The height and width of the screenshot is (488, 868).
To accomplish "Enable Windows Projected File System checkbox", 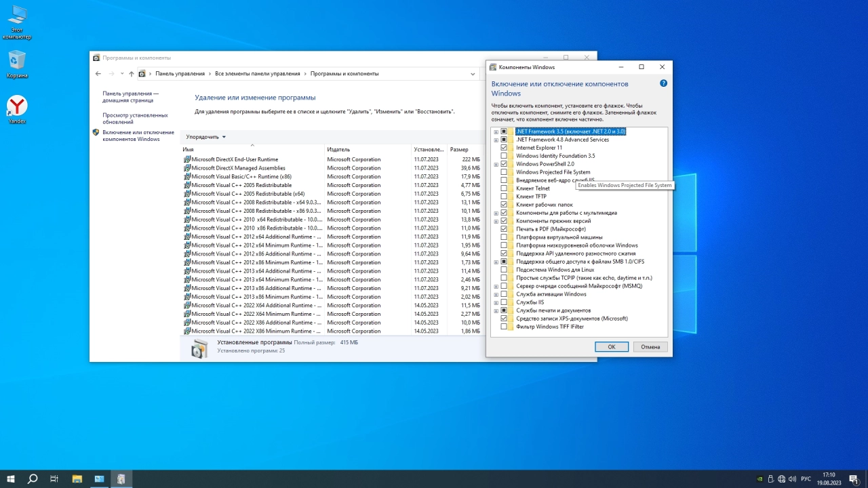I will click(x=504, y=172).
